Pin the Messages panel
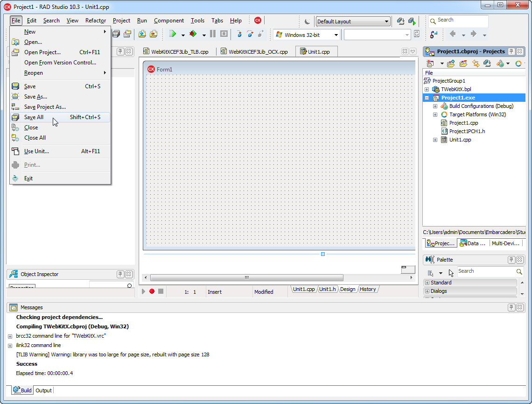 click(x=511, y=307)
